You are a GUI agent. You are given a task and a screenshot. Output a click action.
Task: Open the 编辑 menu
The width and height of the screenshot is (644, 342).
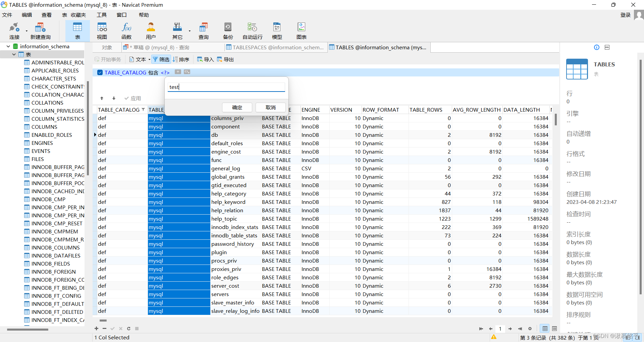click(27, 15)
